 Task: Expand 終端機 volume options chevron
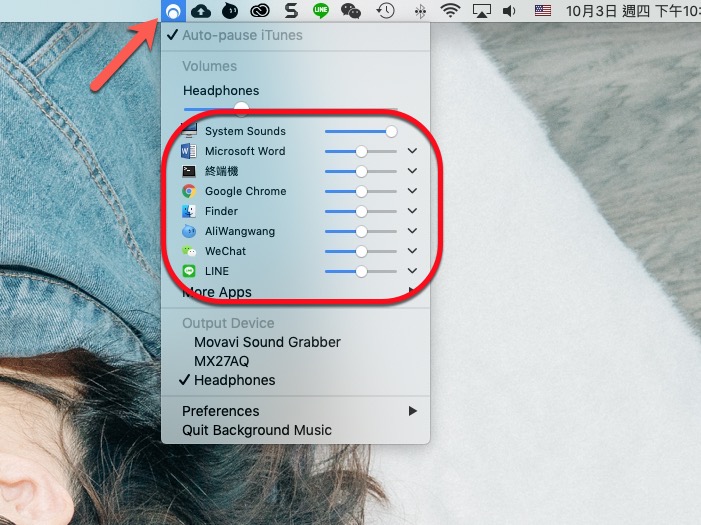tap(412, 171)
